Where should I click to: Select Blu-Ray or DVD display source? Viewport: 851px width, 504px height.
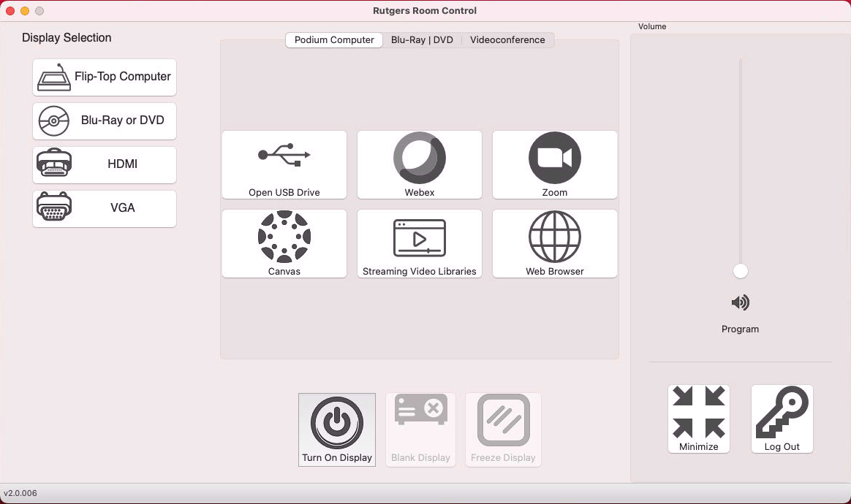(x=105, y=121)
